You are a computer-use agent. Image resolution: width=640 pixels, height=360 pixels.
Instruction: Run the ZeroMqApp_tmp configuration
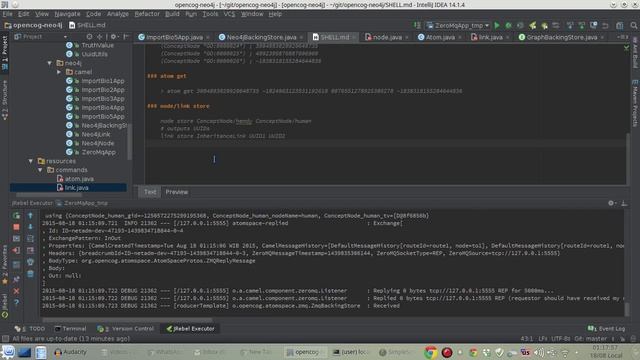[x=497, y=25]
